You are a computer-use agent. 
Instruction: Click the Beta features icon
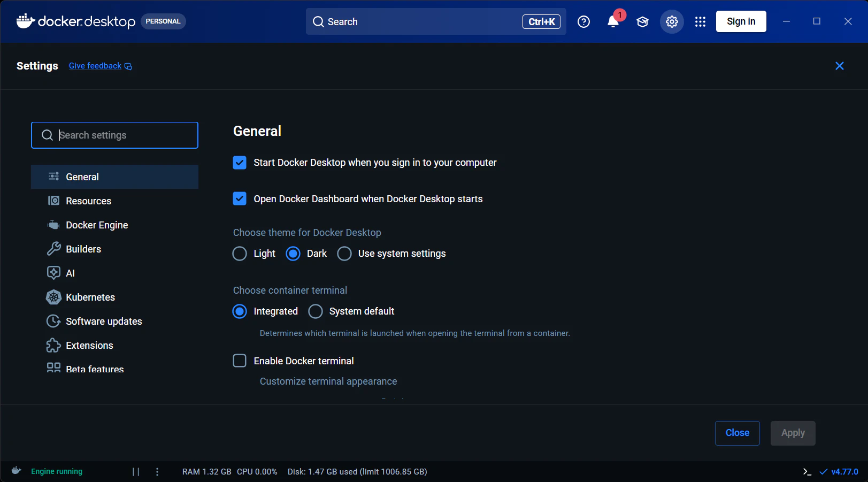[x=53, y=368]
